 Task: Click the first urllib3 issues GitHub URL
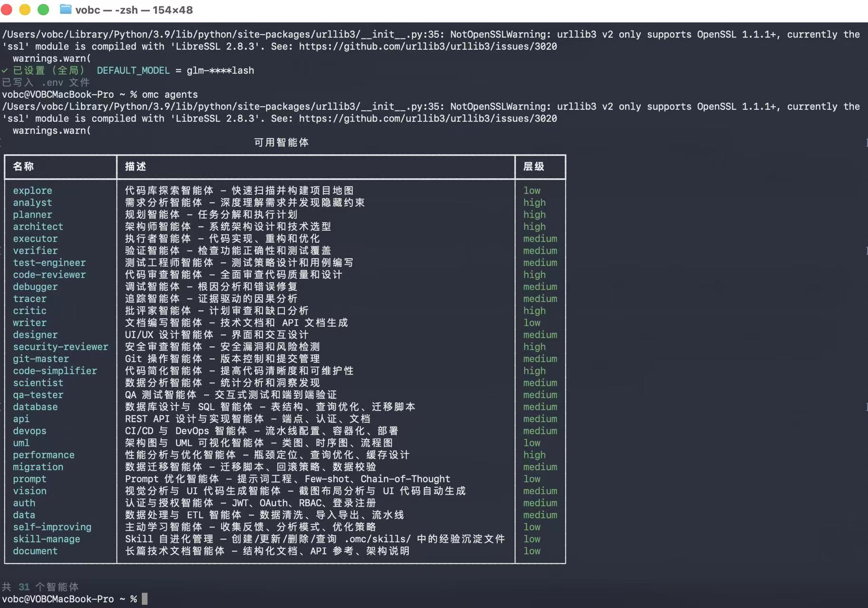pos(428,47)
